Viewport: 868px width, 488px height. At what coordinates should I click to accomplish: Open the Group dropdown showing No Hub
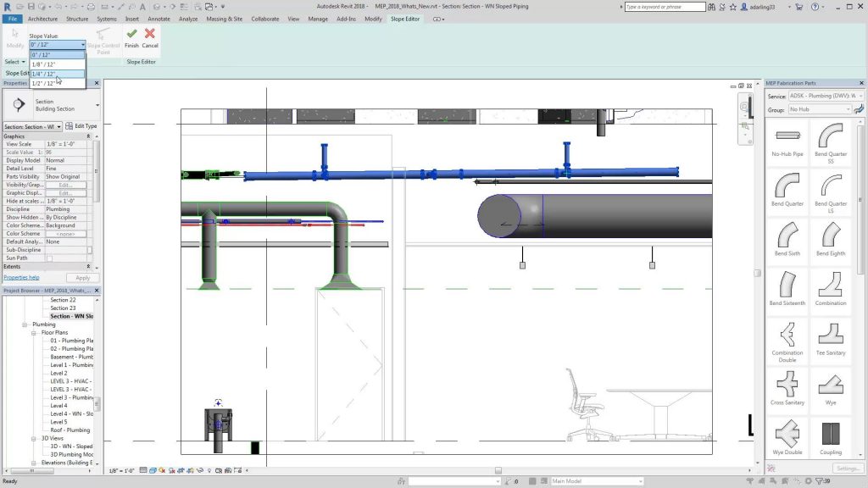[818, 108]
